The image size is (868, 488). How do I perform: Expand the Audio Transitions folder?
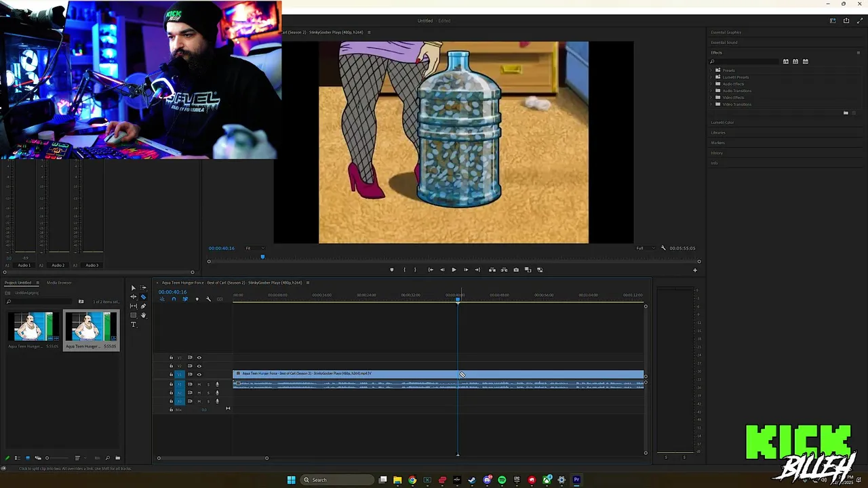711,91
